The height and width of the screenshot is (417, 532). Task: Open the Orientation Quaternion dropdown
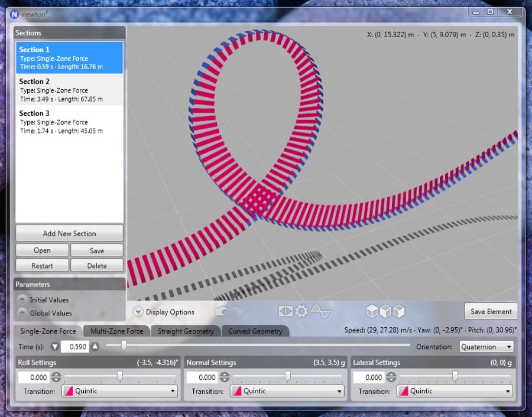(486, 347)
